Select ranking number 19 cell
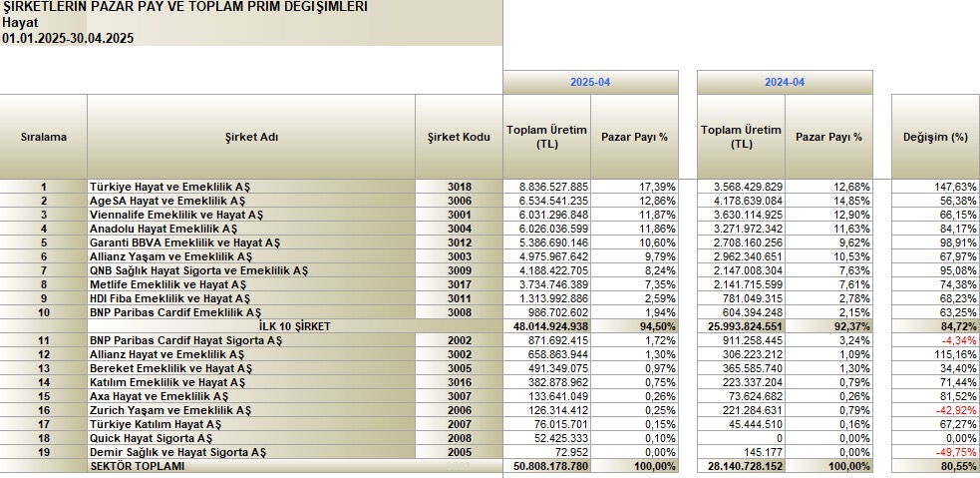Image resolution: width=980 pixels, height=478 pixels. point(44,452)
